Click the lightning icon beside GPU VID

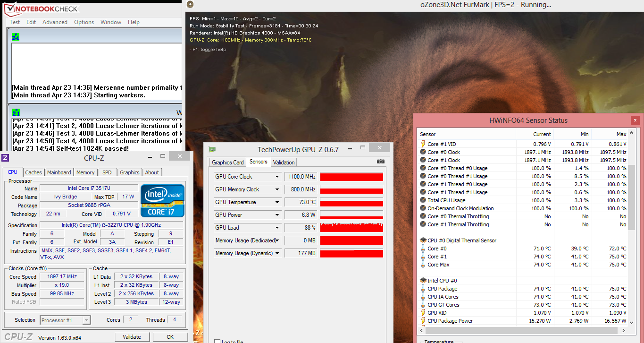pos(423,313)
